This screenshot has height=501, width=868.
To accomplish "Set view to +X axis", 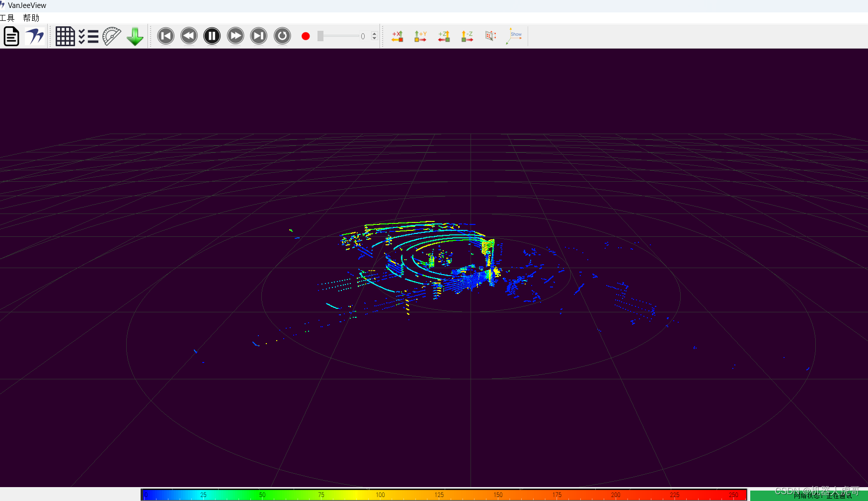I will click(397, 36).
